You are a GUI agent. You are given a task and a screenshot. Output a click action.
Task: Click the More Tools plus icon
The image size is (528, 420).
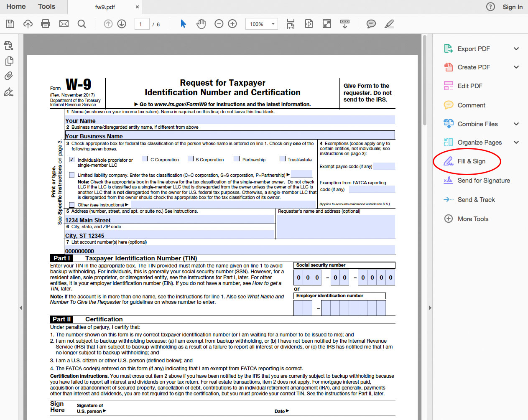click(x=449, y=219)
